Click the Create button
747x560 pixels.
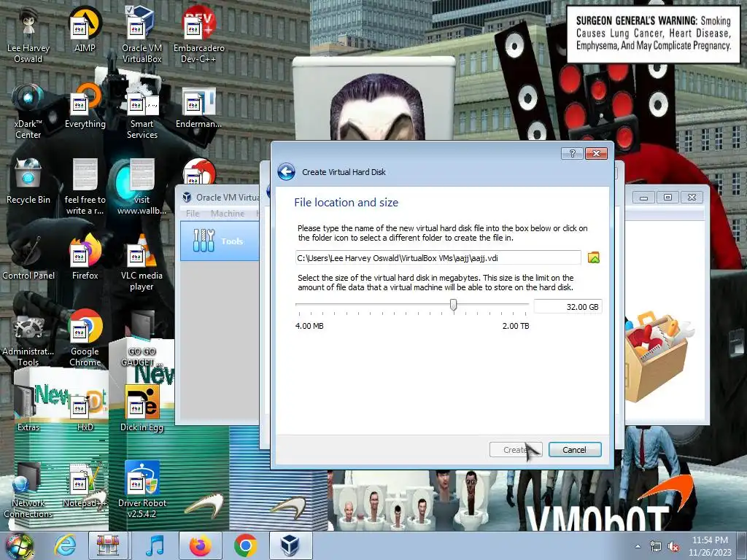[516, 449]
